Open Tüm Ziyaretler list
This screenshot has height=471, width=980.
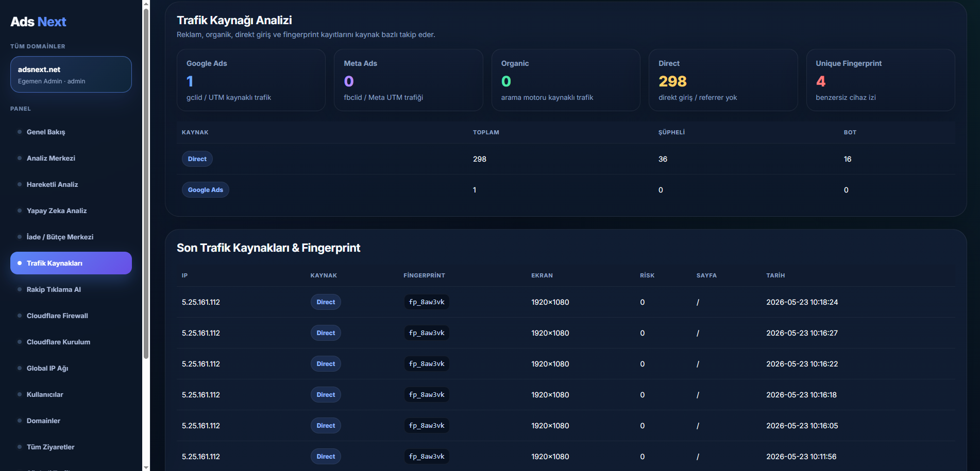click(x=71, y=447)
